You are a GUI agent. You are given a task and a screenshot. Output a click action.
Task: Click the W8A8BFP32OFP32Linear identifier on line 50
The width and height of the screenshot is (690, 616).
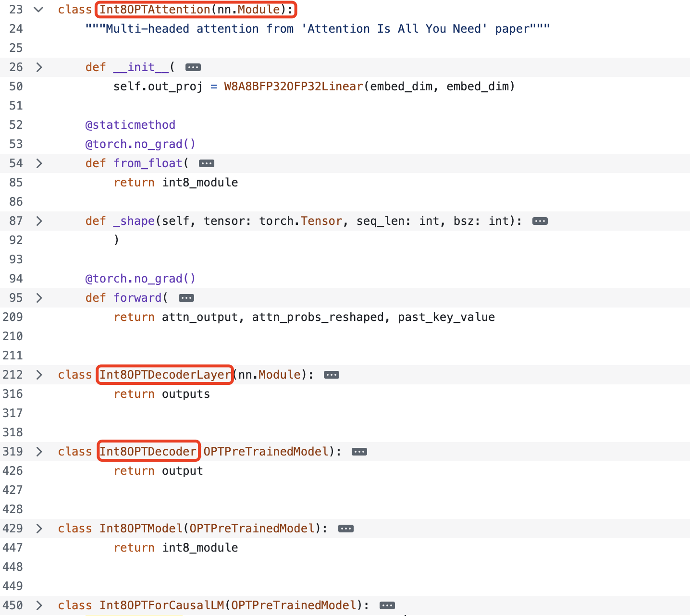[294, 86]
